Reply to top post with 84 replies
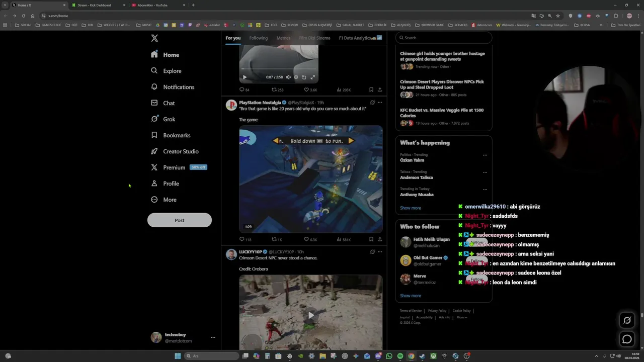This screenshot has width=644, height=362. 244,90
